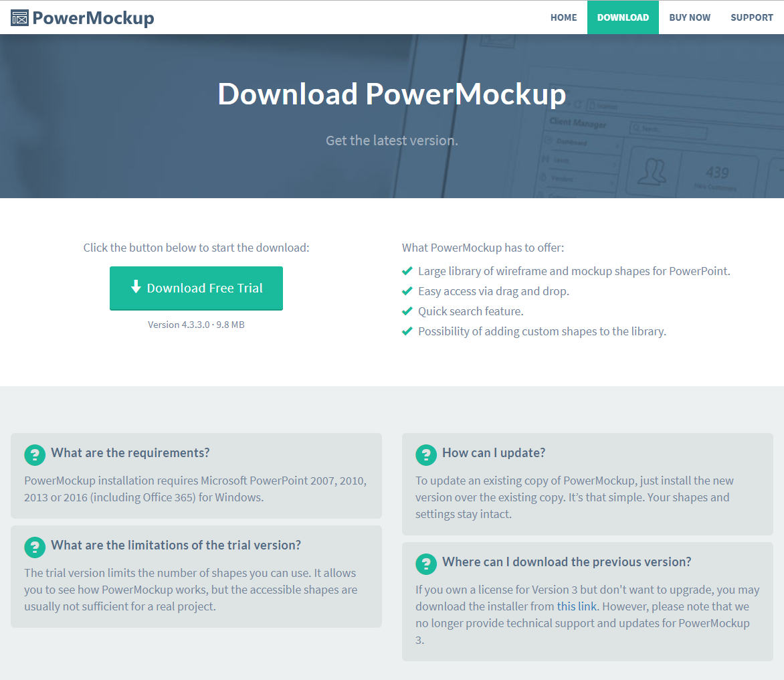The height and width of the screenshot is (680, 784).
Task: Click question icon beside previous version heading
Action: [x=426, y=564]
